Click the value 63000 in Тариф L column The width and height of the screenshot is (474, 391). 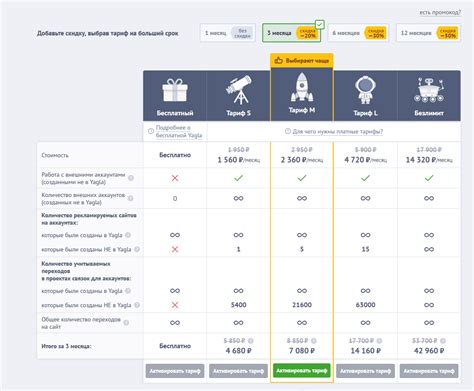click(x=365, y=305)
